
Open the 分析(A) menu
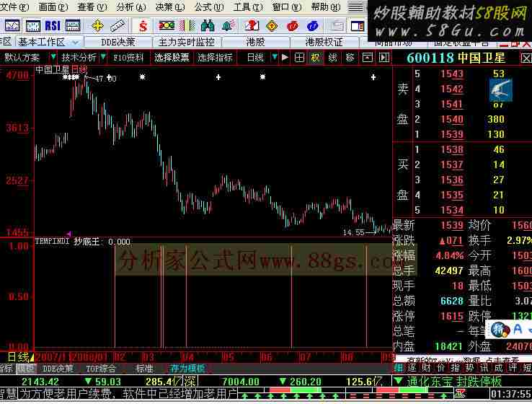click(131, 7)
